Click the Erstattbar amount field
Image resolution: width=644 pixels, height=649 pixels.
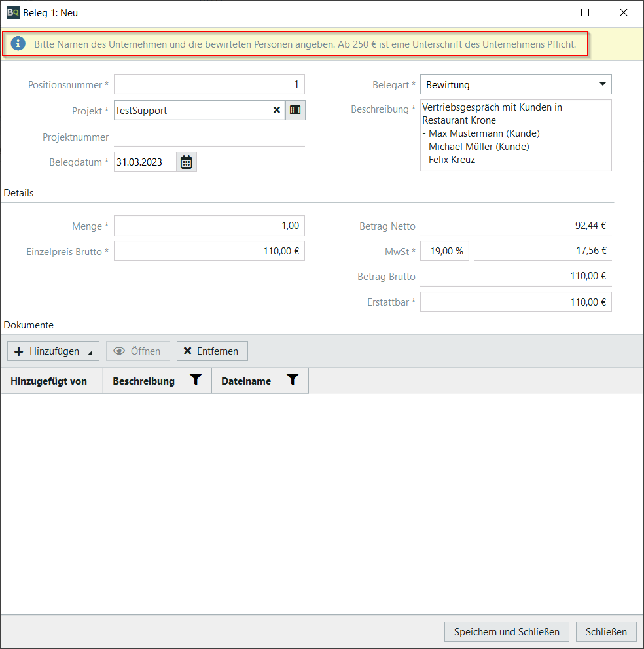point(515,302)
